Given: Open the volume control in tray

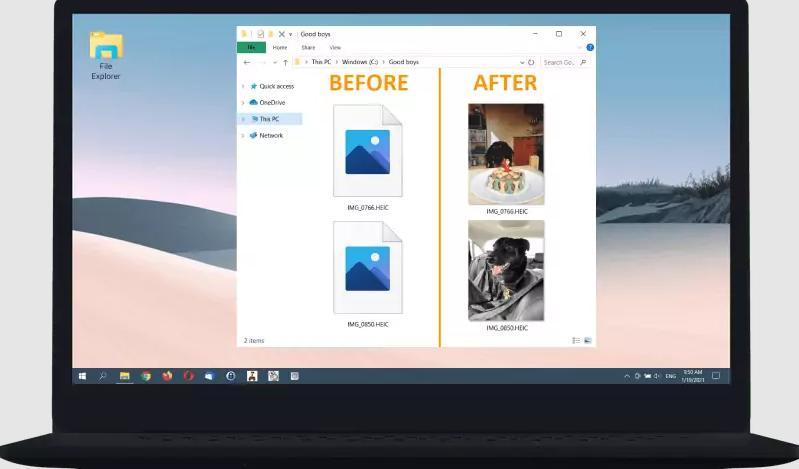Looking at the screenshot, I should [x=657, y=376].
